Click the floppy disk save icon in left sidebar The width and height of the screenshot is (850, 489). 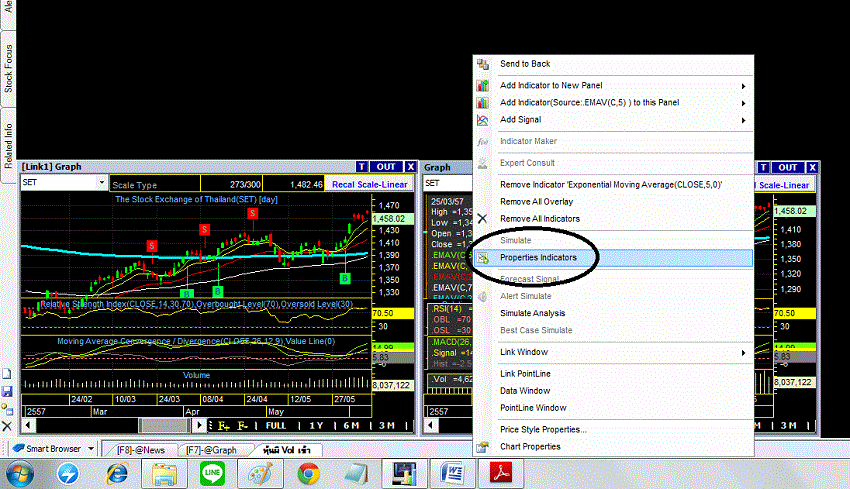tap(7, 391)
